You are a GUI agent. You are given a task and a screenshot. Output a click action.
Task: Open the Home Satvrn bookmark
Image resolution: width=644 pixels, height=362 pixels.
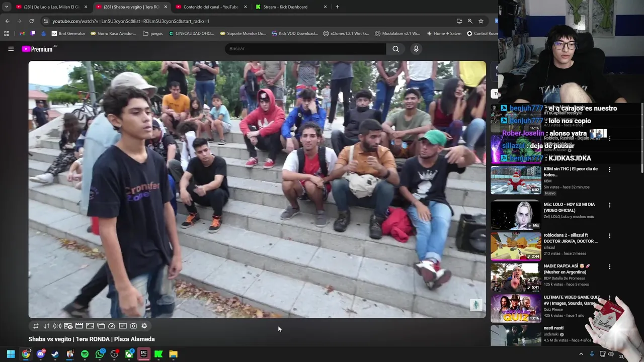click(x=444, y=34)
